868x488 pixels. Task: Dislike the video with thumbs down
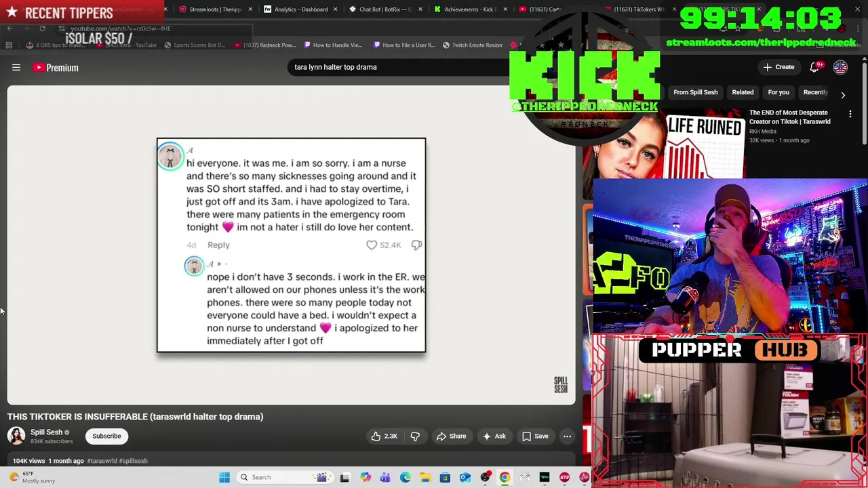click(415, 436)
